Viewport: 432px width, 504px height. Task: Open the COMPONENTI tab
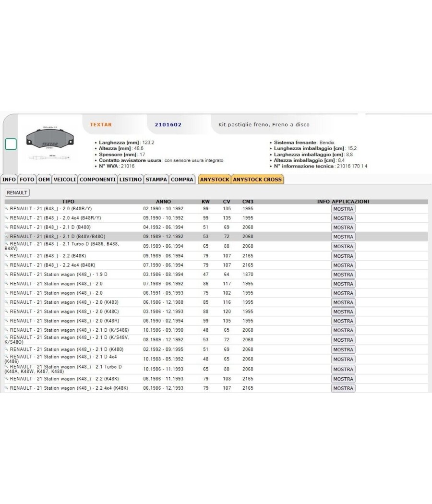(97, 180)
